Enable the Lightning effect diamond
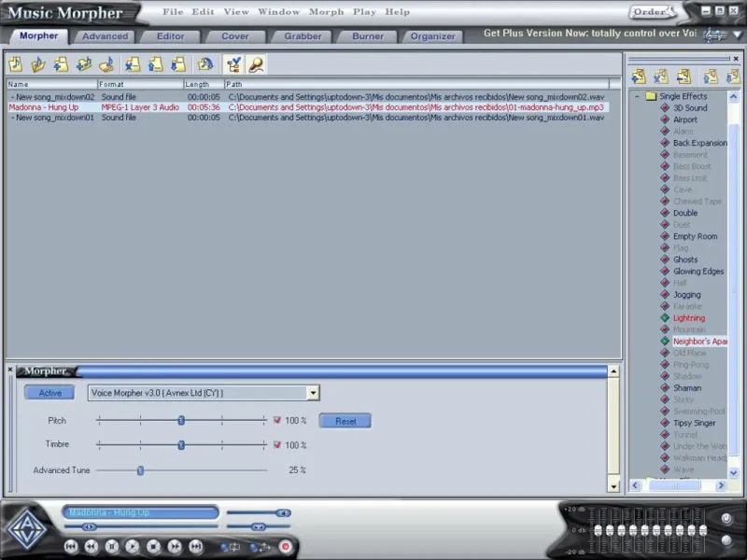Viewport: 747px width, 560px height. 665,317
